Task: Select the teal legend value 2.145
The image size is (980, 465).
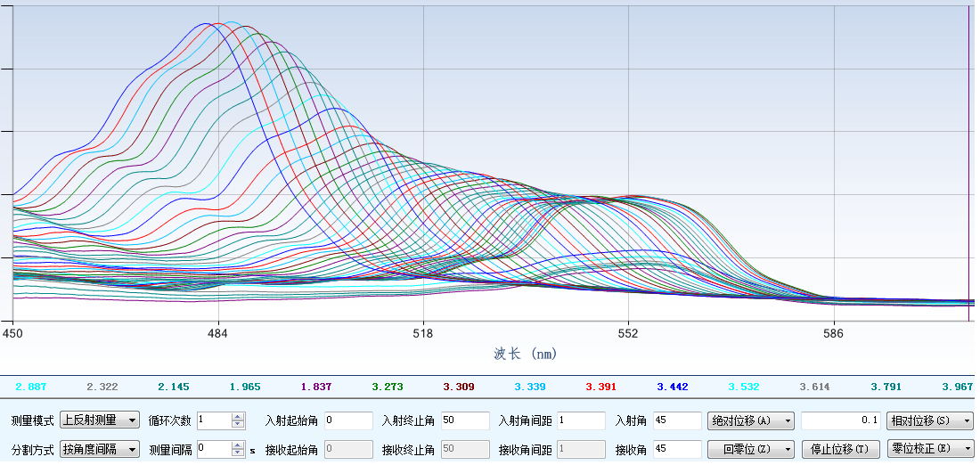Action: [173, 387]
